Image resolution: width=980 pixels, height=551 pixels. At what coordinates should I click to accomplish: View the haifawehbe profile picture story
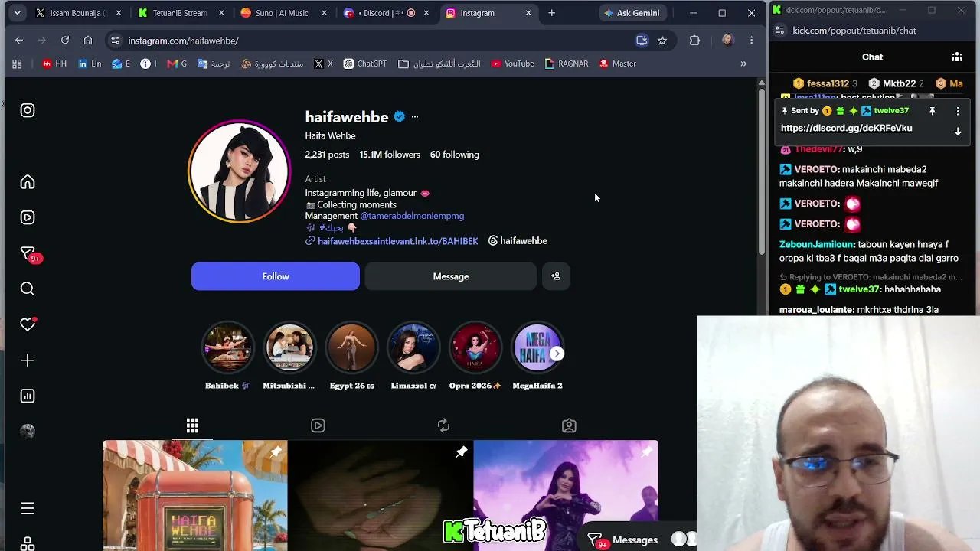[x=240, y=171]
